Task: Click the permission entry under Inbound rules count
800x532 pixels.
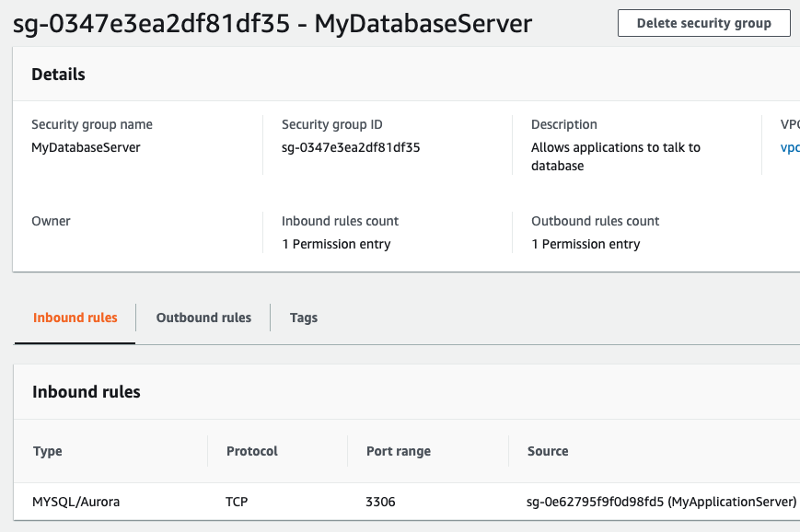Action: tap(336, 244)
